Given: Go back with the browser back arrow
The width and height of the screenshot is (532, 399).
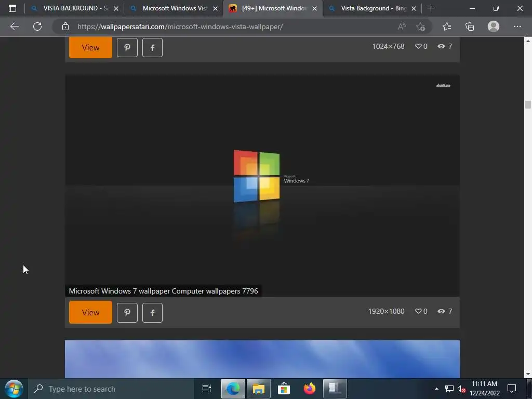Looking at the screenshot, I should pyautogui.click(x=14, y=26).
